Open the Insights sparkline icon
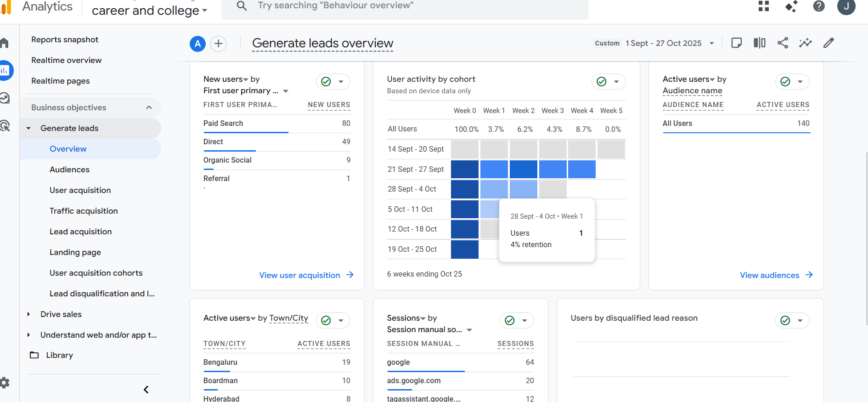Image resolution: width=868 pixels, height=402 pixels. (805, 43)
